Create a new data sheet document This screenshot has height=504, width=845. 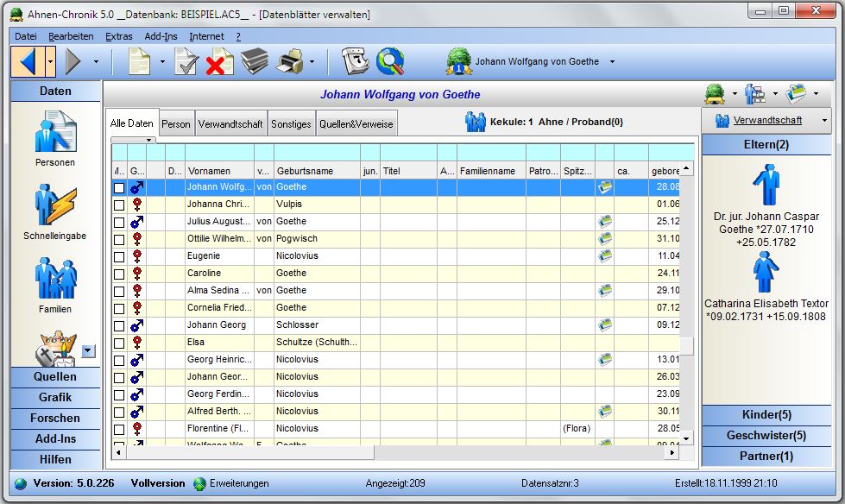click(140, 61)
